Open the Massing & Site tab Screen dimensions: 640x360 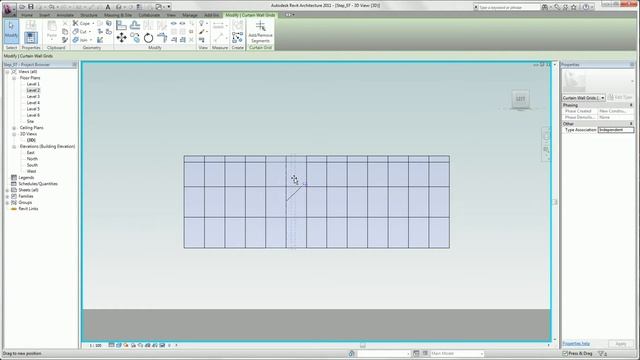(118, 15)
